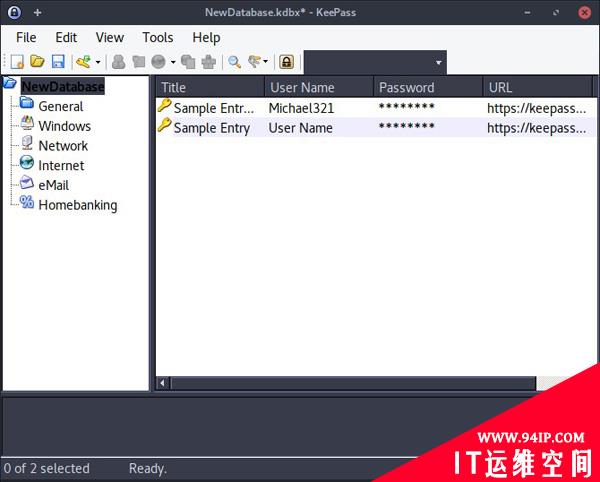Screen dimensions: 600x482
Task: Click the URL cell of Michael321 entry
Action: (536, 109)
